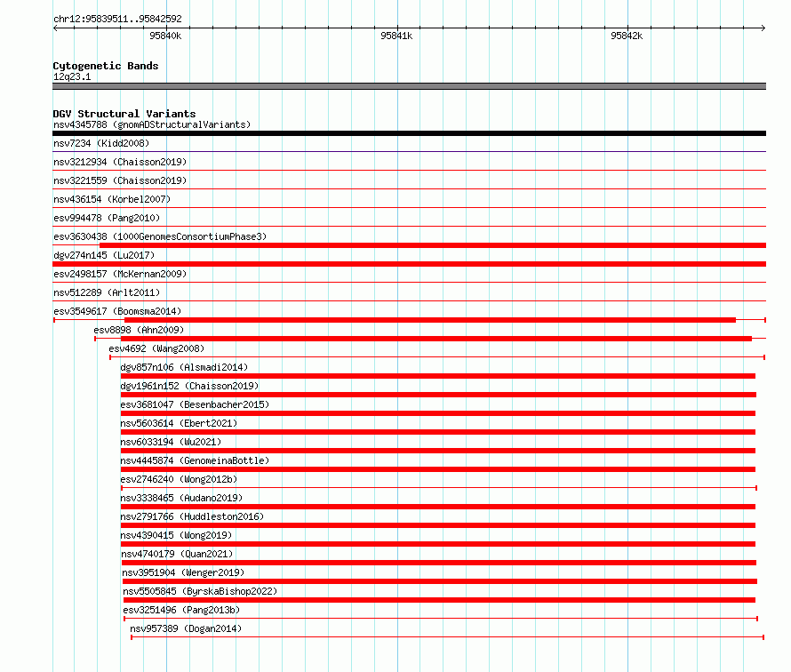Click the gray 12q23.1 cytogenetic band bar
Image resolution: width=791 pixels, height=672 pixels.
(x=409, y=86)
